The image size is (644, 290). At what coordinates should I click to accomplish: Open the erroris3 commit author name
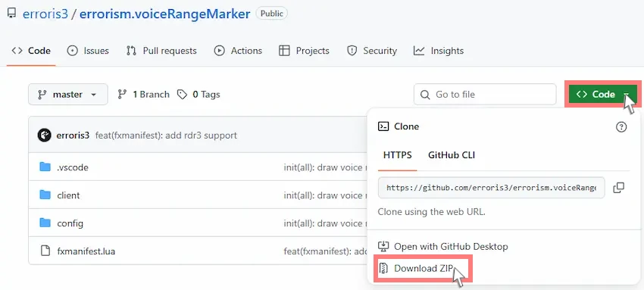coord(73,136)
